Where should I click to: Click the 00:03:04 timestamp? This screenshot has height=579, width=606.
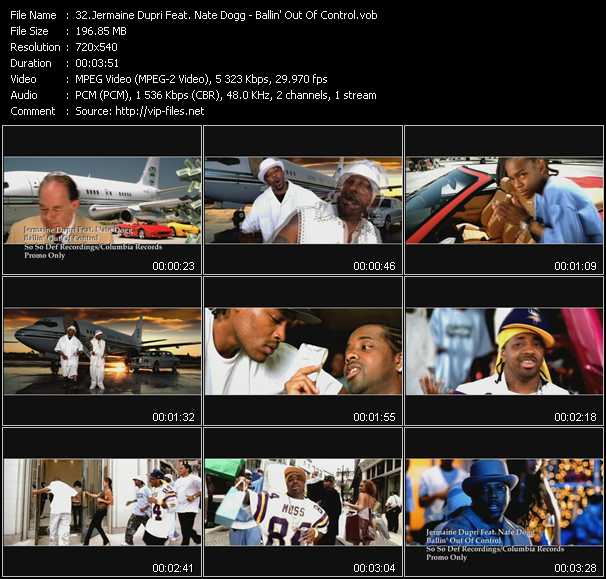coord(374,568)
